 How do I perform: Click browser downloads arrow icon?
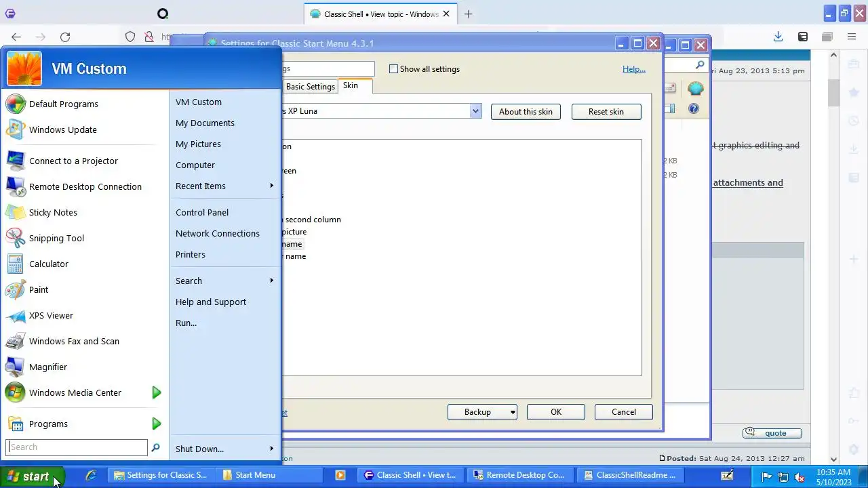pyautogui.click(x=778, y=37)
